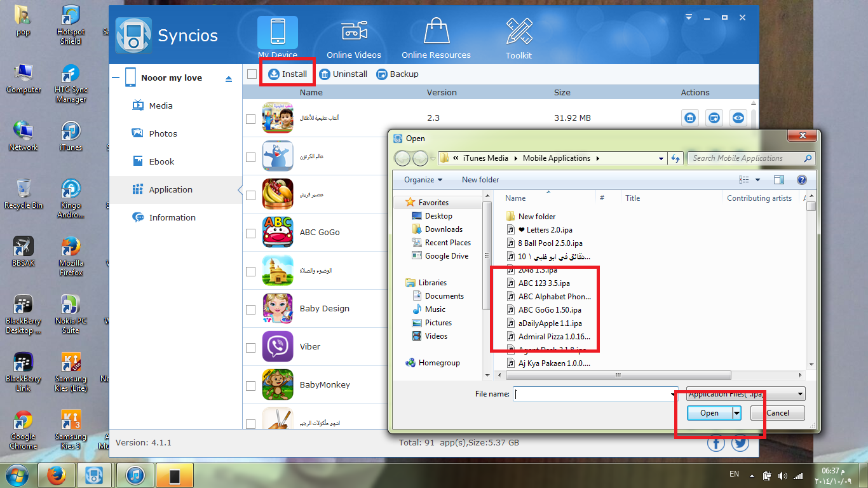Tick the checkbox for عصير فريش app
Screen dimensions: 868x488
pyautogui.click(x=251, y=194)
